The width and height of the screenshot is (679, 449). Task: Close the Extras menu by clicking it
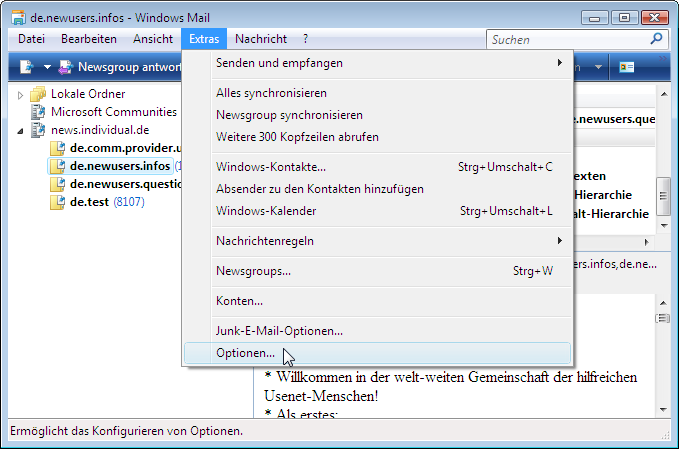pyautogui.click(x=204, y=39)
